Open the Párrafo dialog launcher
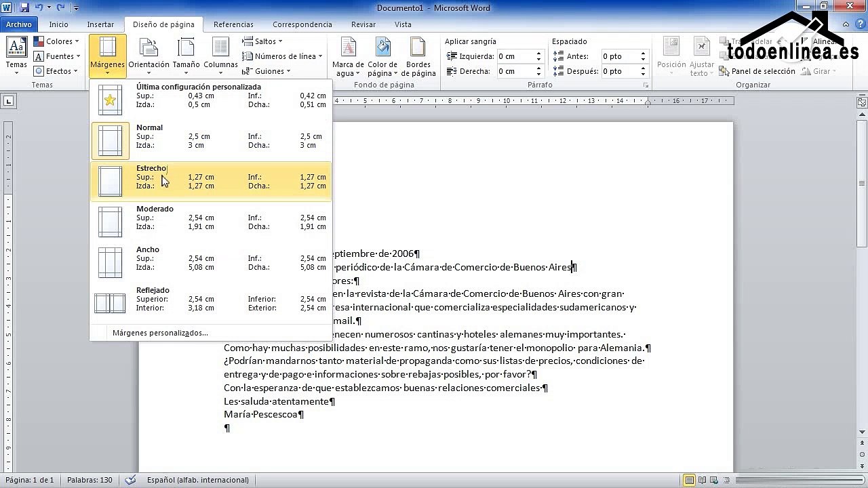 point(646,85)
